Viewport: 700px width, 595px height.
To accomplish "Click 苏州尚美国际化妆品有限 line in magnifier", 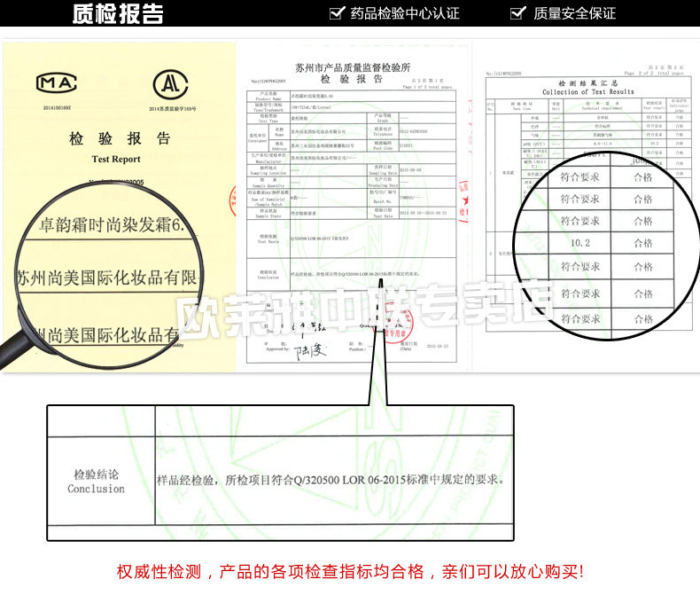I will pyautogui.click(x=107, y=278).
